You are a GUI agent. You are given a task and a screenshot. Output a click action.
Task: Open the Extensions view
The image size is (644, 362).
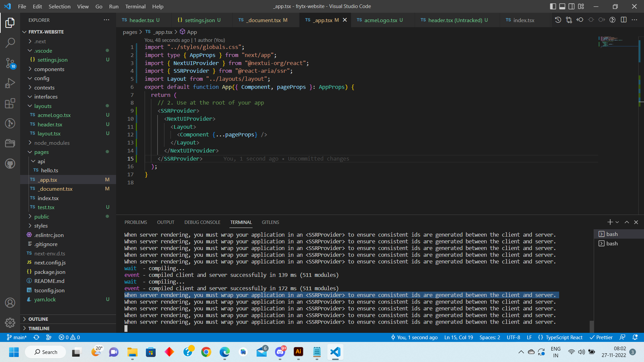pos(10,103)
